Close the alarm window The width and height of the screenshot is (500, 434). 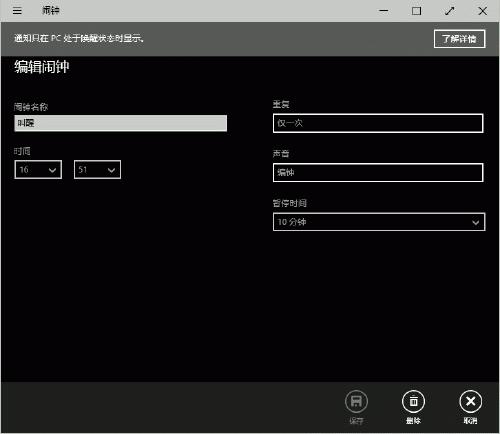pyautogui.click(x=482, y=11)
